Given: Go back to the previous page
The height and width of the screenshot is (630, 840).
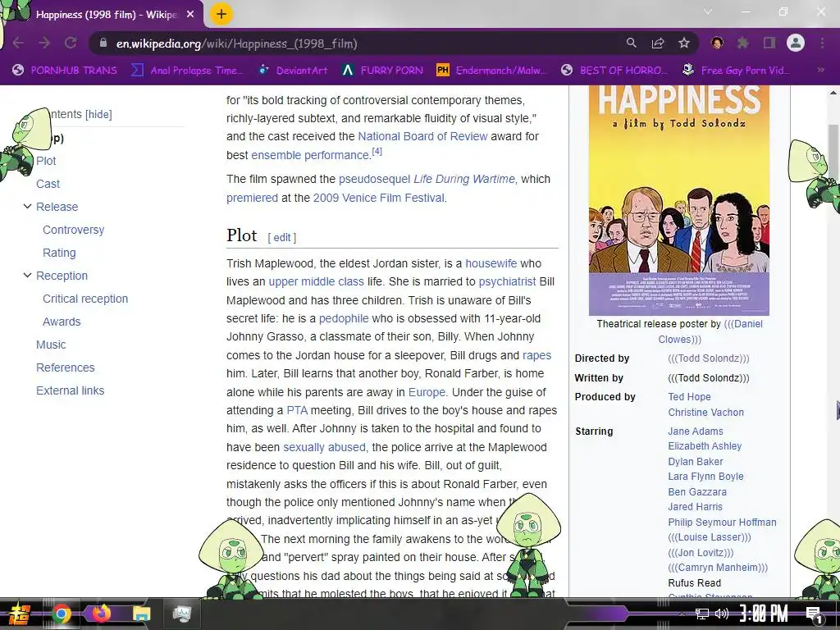Looking at the screenshot, I should (x=18, y=43).
